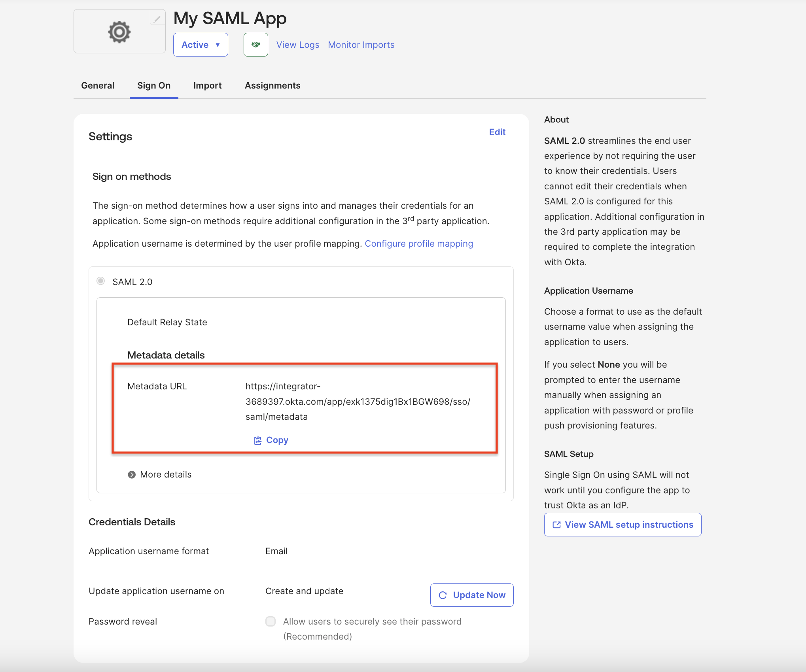Viewport: 806px width, 672px height.
Task: Click the gear app logo image
Action: pos(119,32)
